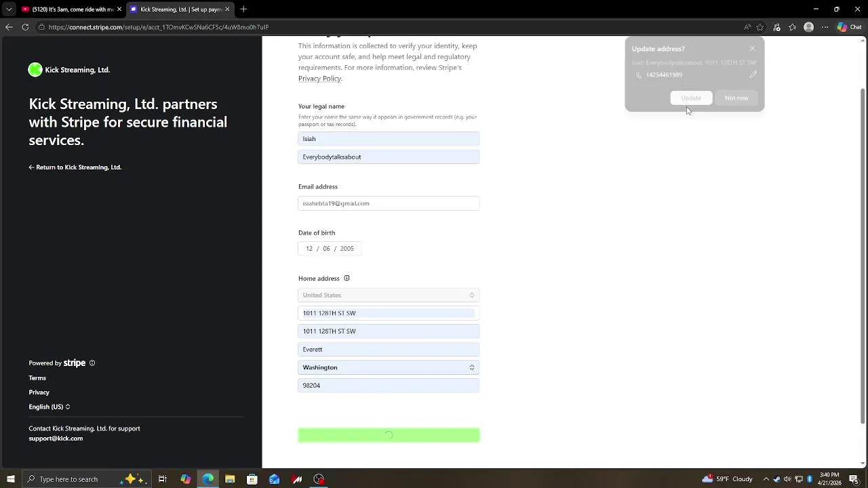The width and height of the screenshot is (868, 488).
Task: Email support@kick.com for support
Action: click(56, 439)
